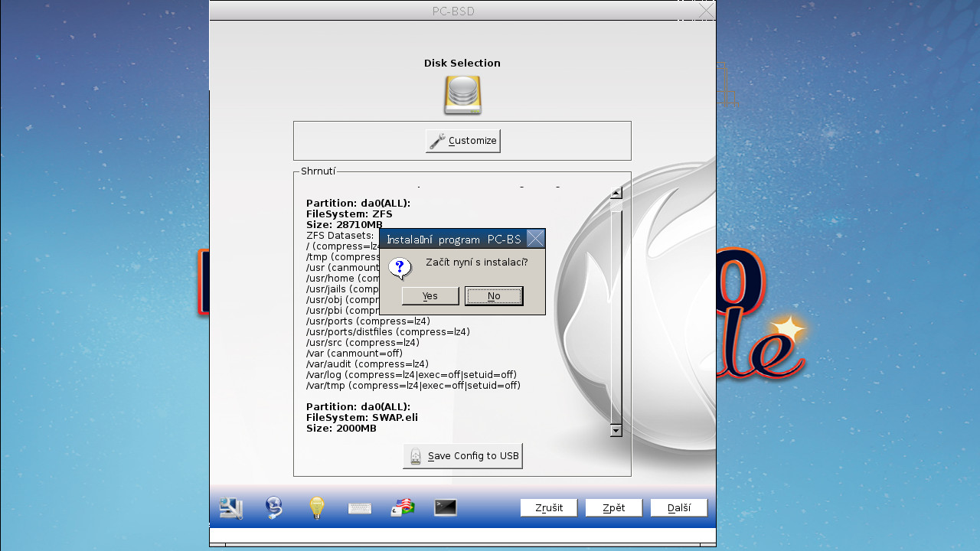Screen dimensions: 980x551
Task: Click the disk drive icon
Action: click(x=462, y=96)
